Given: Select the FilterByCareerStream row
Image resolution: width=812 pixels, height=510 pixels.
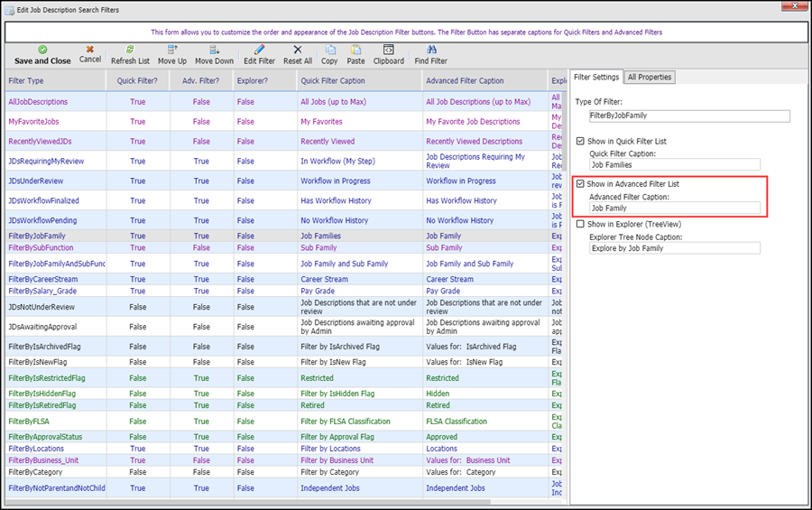Looking at the screenshot, I should [42, 280].
